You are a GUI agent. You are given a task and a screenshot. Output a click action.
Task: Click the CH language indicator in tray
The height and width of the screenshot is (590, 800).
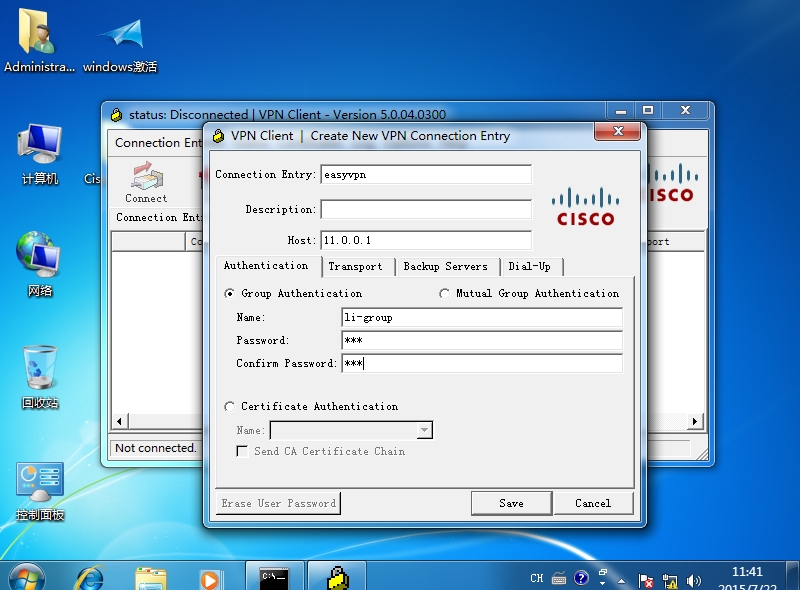click(x=536, y=578)
